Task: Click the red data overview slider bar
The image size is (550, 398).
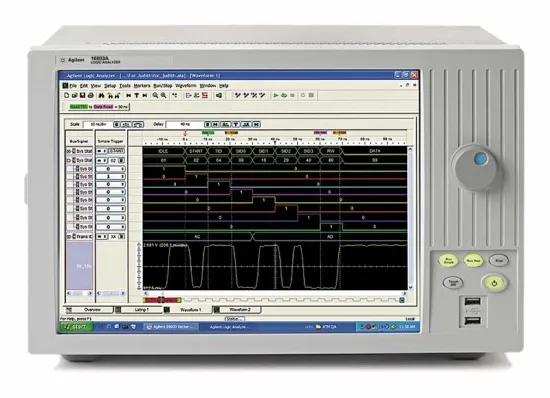Action: 162,300
